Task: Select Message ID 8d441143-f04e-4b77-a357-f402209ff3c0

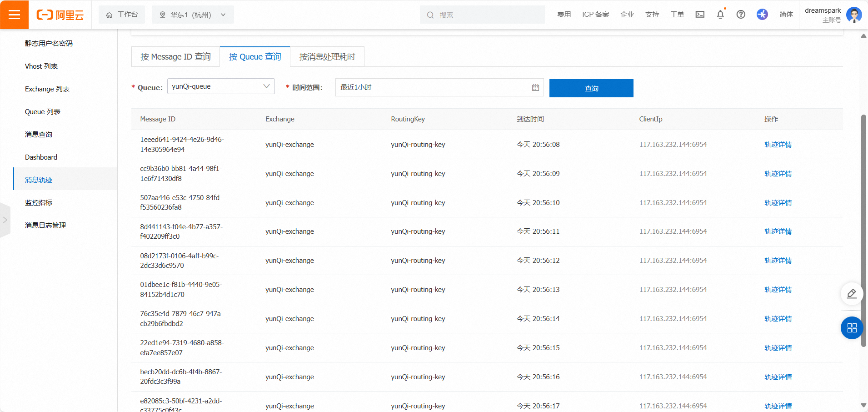Action: pos(181,231)
